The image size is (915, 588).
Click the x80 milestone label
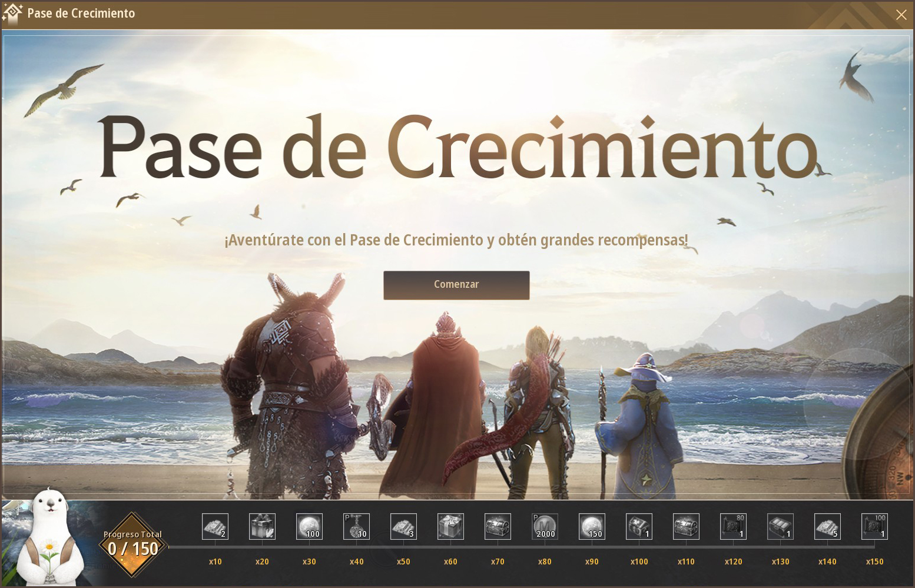pyautogui.click(x=545, y=562)
